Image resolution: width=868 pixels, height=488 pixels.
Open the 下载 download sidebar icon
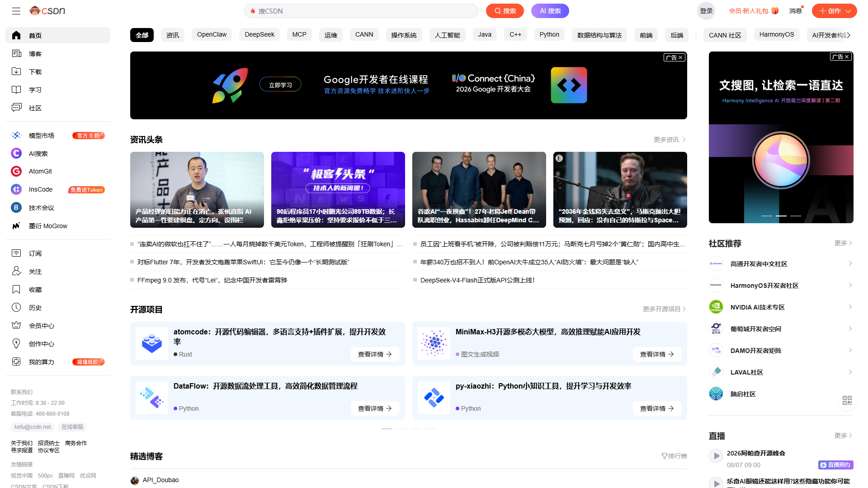coord(16,72)
